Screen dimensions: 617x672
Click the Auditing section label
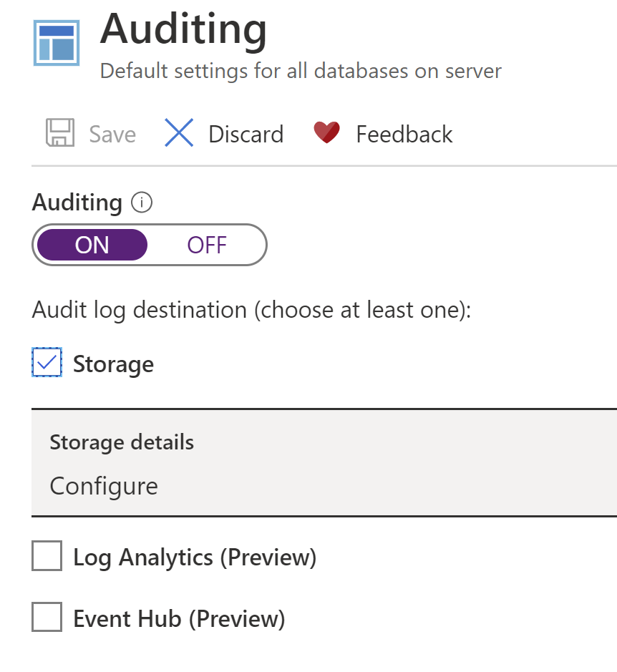[77, 203]
